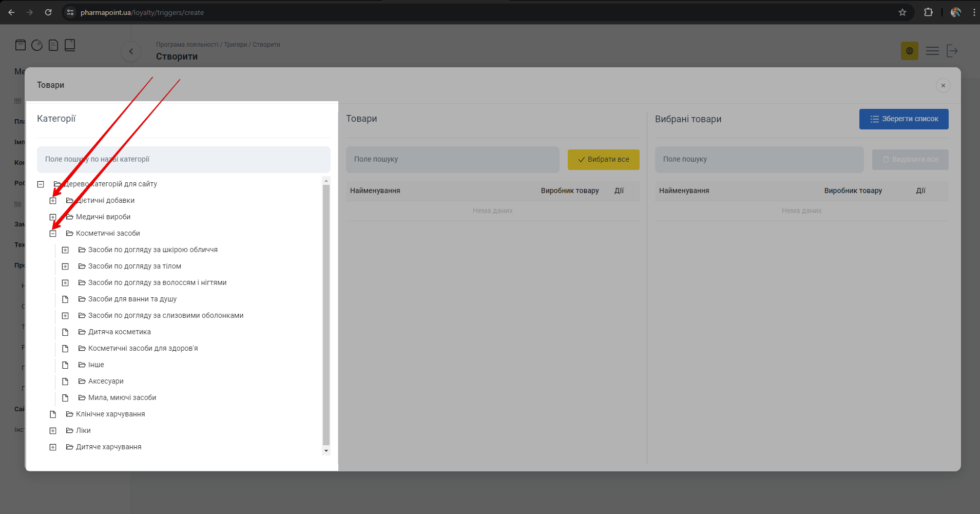Reload the page in browser
This screenshot has height=514, width=980.
[48, 12]
